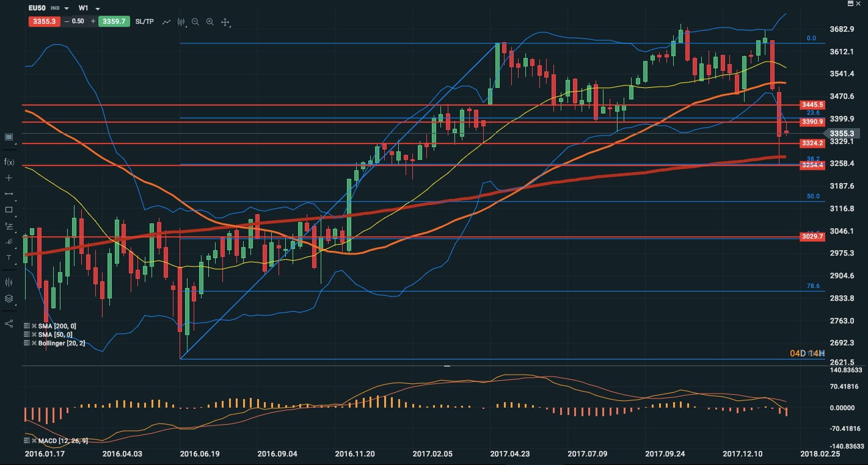The width and height of the screenshot is (868, 465).
Task: Zoom in the chart with magnifier plus
Action: 210,22
